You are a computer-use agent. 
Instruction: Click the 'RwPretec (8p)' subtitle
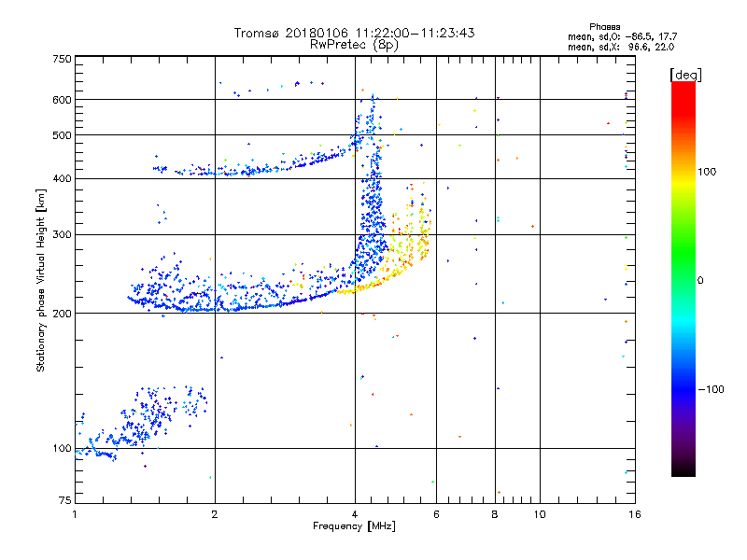354,45
